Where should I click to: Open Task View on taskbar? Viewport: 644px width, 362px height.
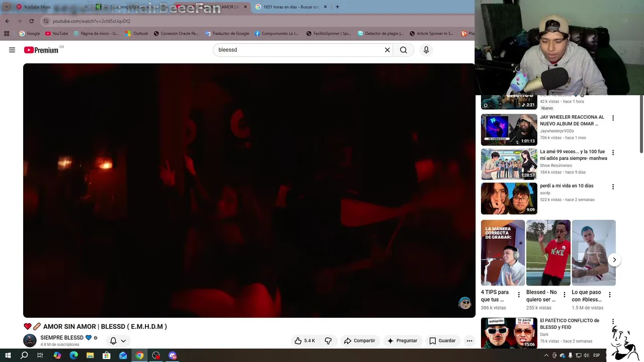[x=40, y=355]
